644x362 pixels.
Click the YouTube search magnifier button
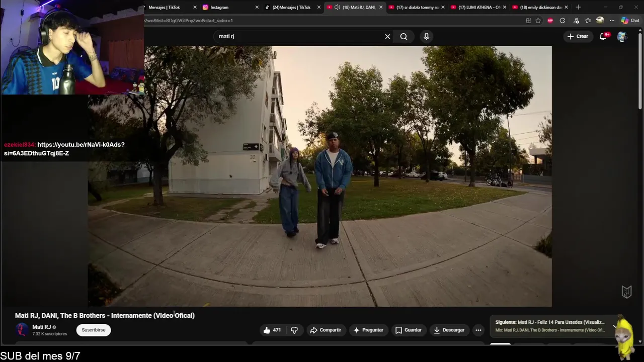pyautogui.click(x=404, y=36)
